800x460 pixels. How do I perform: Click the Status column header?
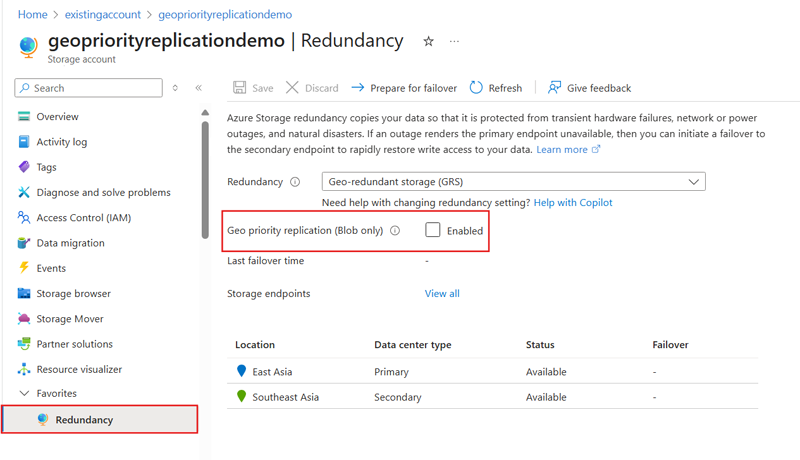click(540, 345)
